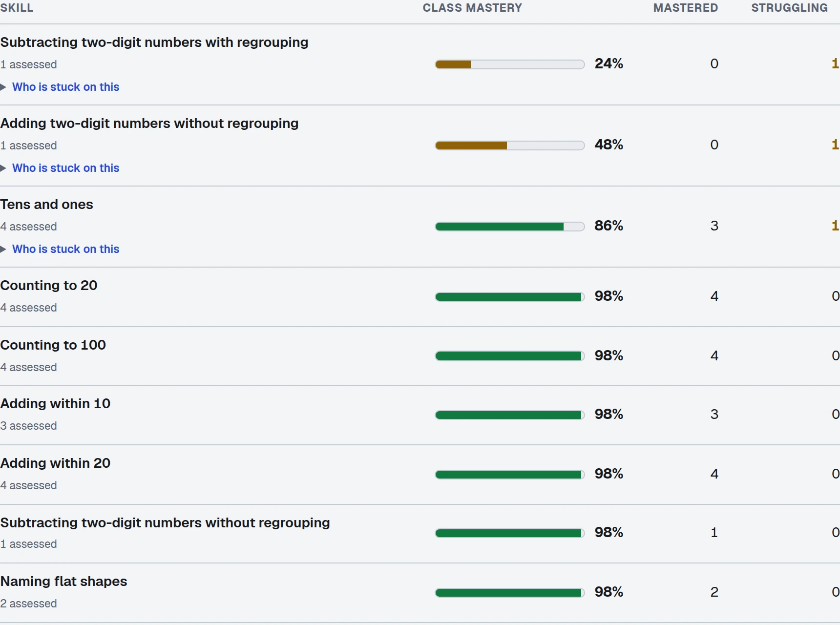Click the STRUGGLING column header
840x625 pixels.
point(790,8)
